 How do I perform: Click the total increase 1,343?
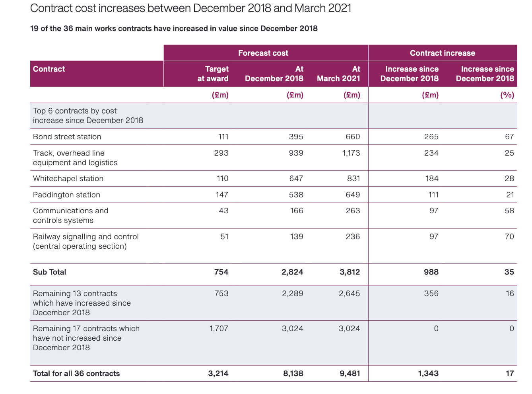428,373
